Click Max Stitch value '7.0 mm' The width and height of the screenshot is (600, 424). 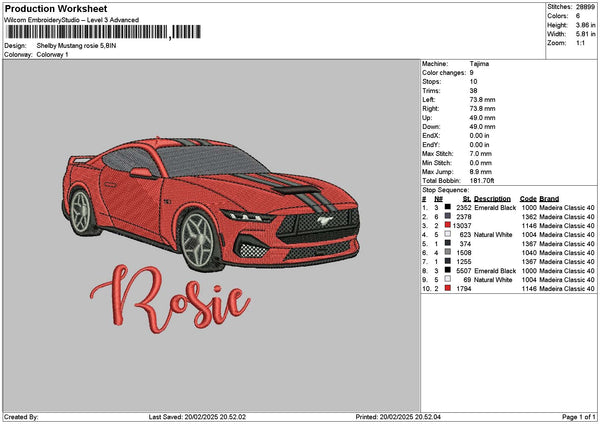(481, 154)
